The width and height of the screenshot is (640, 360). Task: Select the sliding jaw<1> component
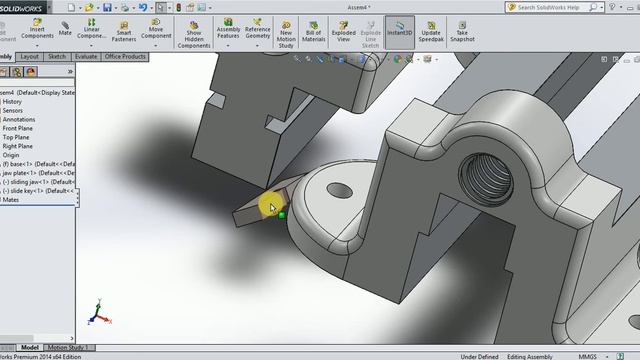point(38,182)
